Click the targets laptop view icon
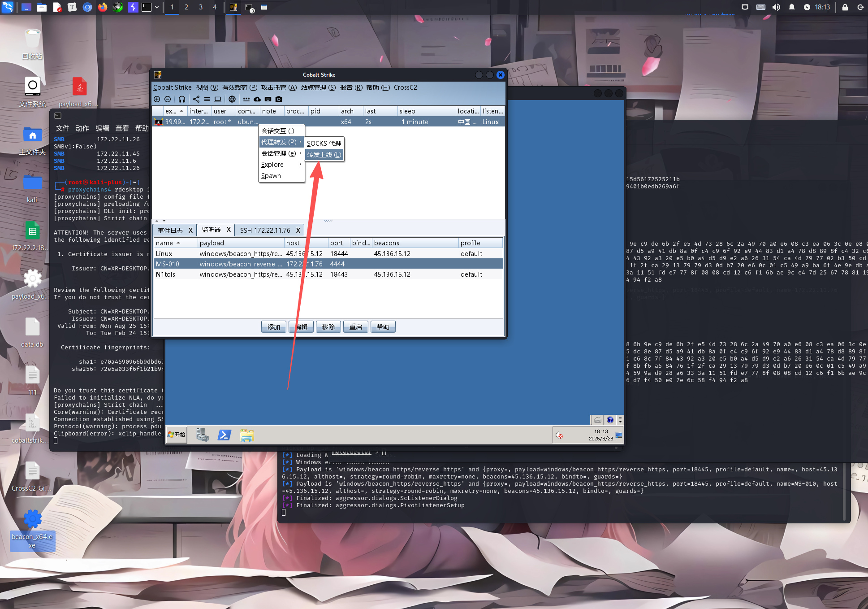Viewport: 868px width, 609px height. (x=218, y=99)
